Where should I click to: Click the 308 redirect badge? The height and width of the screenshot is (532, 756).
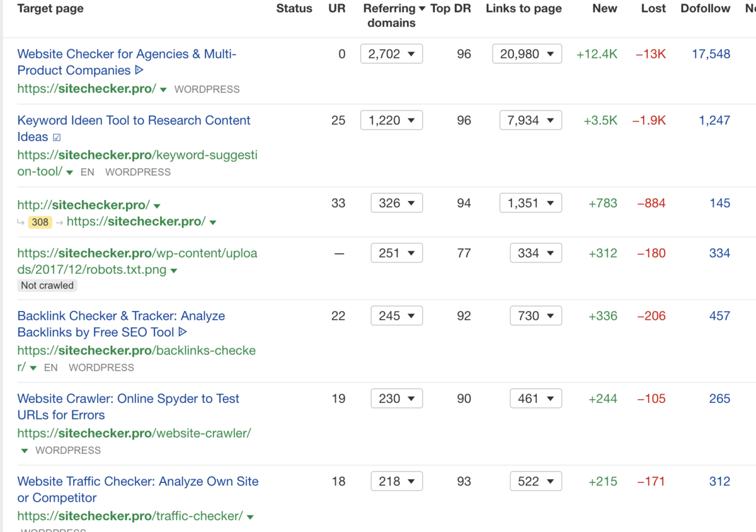[40, 222]
